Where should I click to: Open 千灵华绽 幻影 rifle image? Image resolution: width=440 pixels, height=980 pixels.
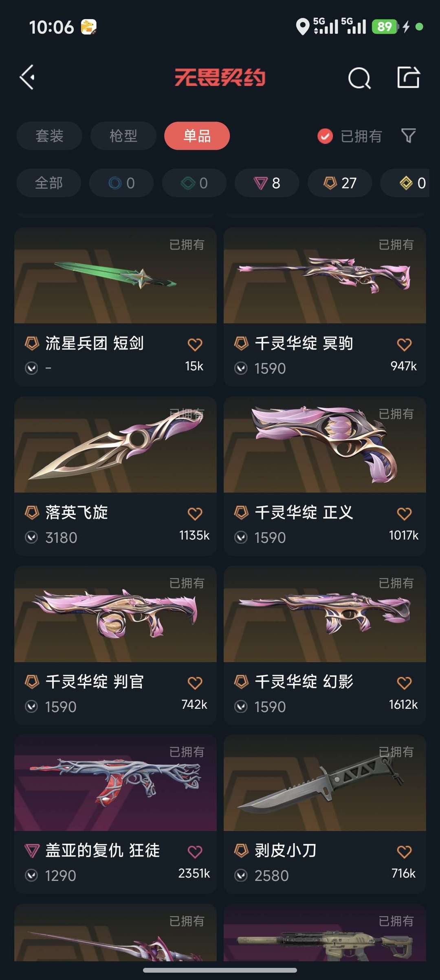325,614
